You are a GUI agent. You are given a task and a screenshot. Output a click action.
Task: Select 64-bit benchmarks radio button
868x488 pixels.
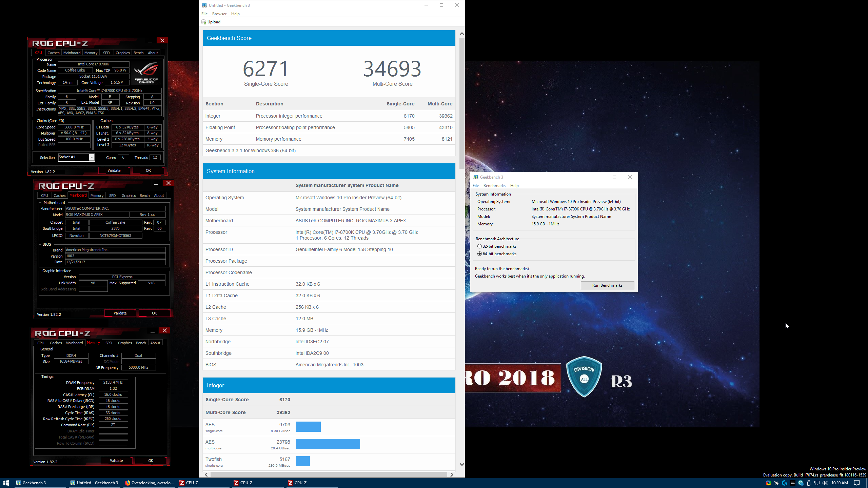click(x=479, y=254)
